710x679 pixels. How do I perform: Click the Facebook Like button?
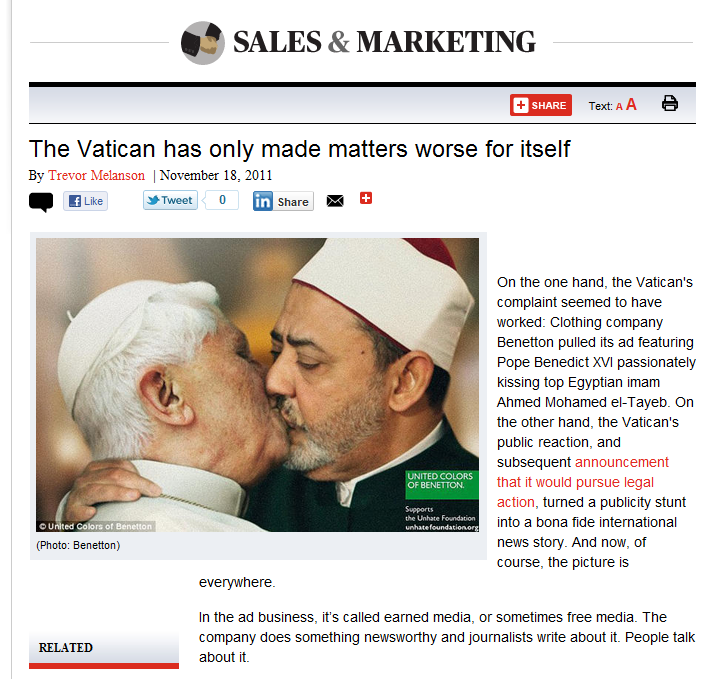pyautogui.click(x=86, y=201)
